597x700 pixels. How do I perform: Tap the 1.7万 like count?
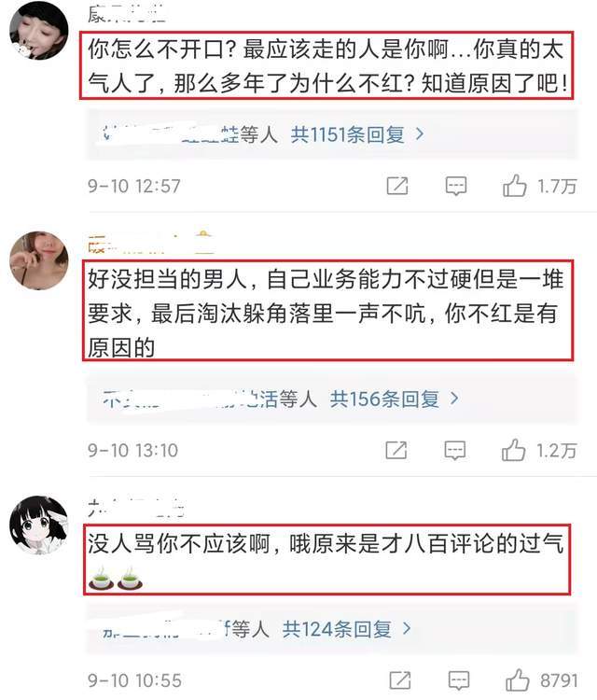pos(557,186)
